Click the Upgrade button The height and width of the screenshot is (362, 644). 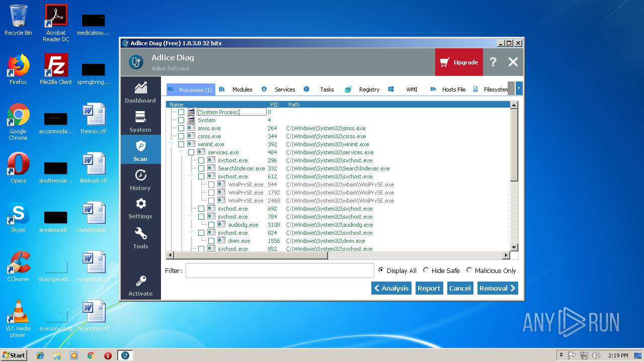(459, 62)
